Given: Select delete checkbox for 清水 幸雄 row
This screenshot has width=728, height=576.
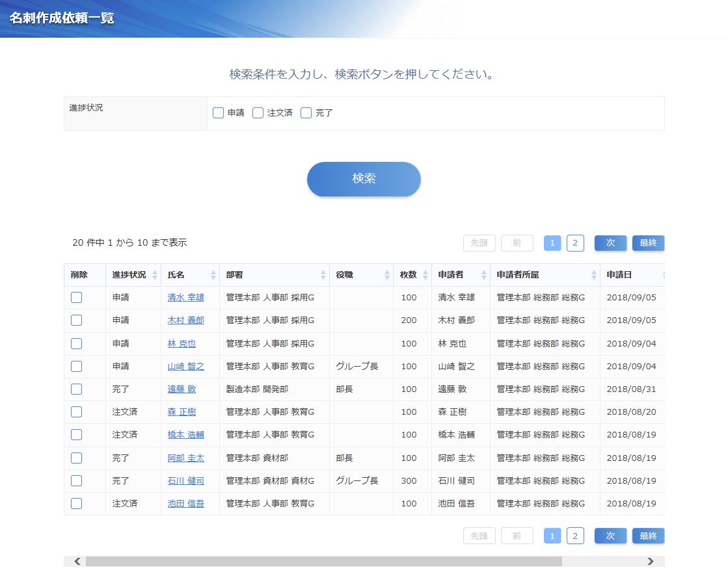Looking at the screenshot, I should [x=77, y=298].
